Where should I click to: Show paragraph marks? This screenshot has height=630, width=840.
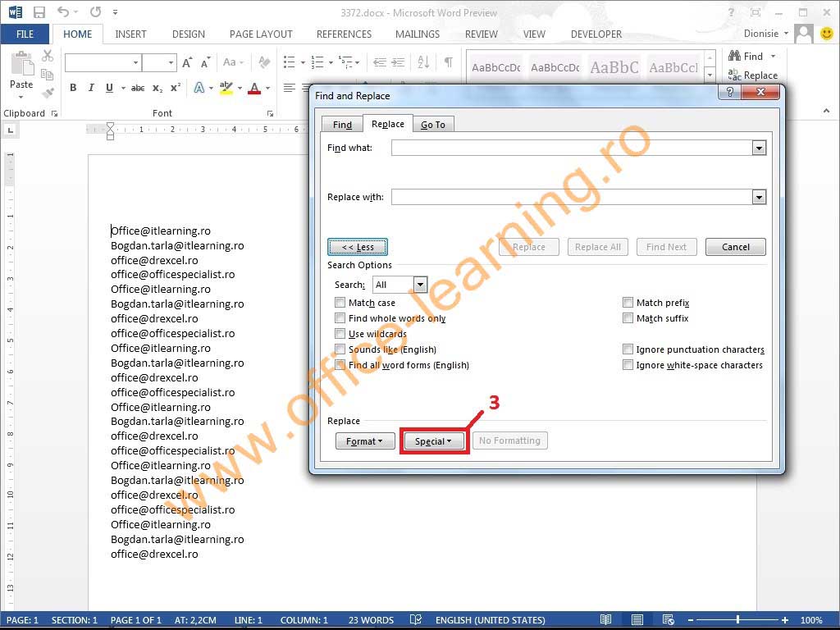pyautogui.click(x=449, y=62)
